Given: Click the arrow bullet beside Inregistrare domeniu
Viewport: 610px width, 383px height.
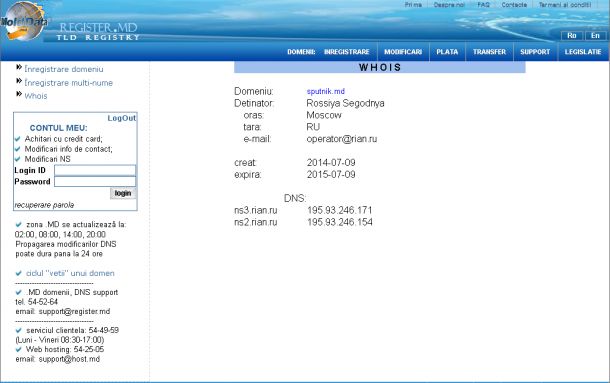Looking at the screenshot, I should tap(19, 67).
